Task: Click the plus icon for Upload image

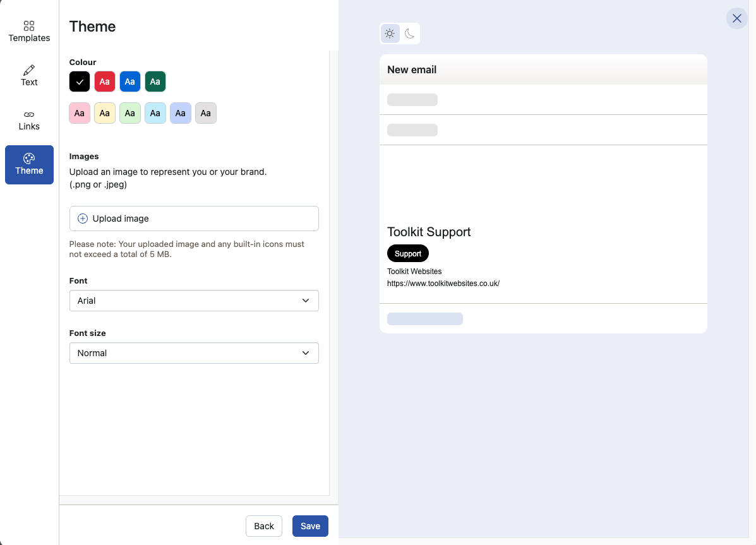Action: coord(83,219)
